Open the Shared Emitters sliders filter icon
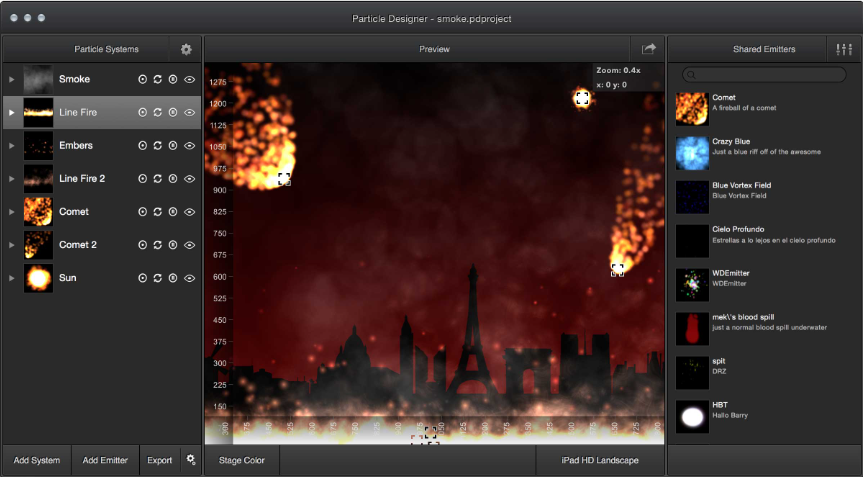The height and width of the screenshot is (477, 863). pos(844,50)
